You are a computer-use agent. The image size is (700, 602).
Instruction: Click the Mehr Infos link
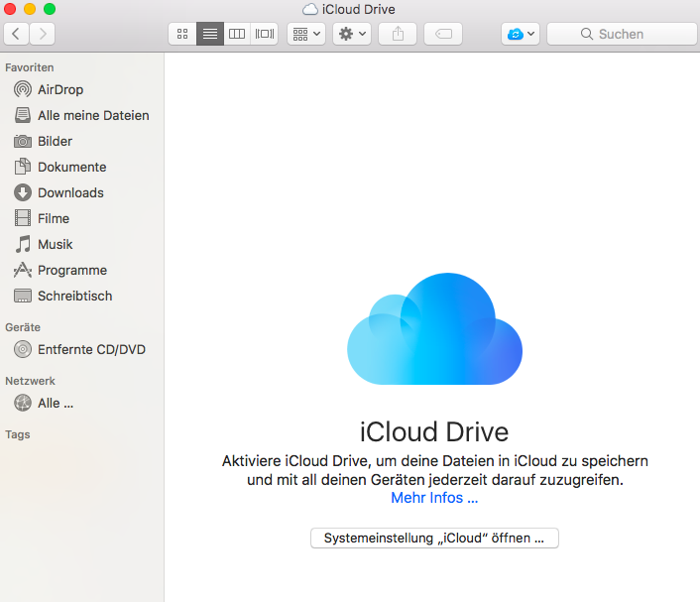434,498
